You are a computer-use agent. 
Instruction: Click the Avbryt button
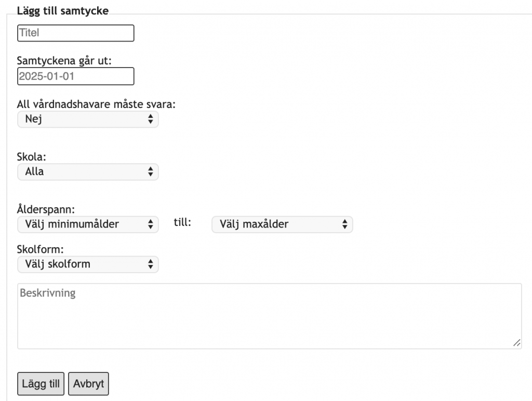[88, 384]
